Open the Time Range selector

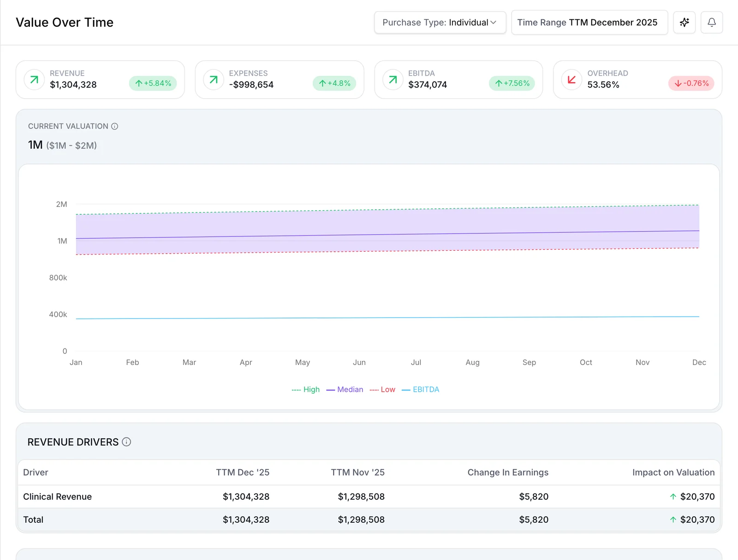point(589,23)
